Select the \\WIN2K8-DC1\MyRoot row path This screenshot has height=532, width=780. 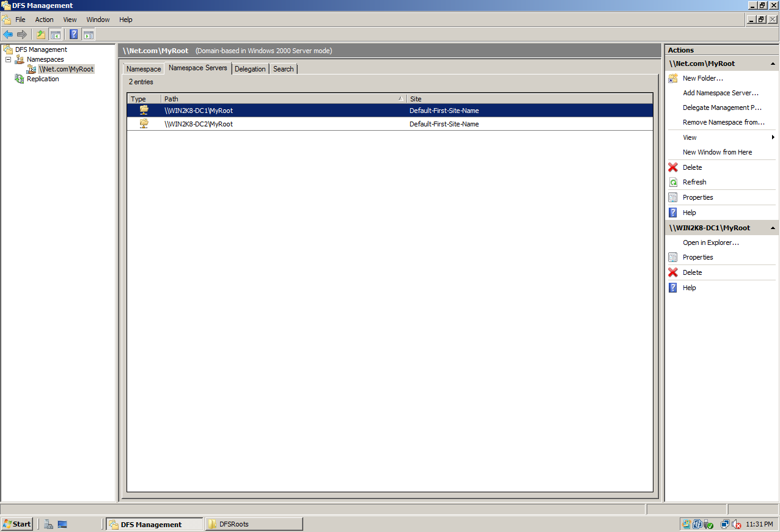click(x=199, y=111)
